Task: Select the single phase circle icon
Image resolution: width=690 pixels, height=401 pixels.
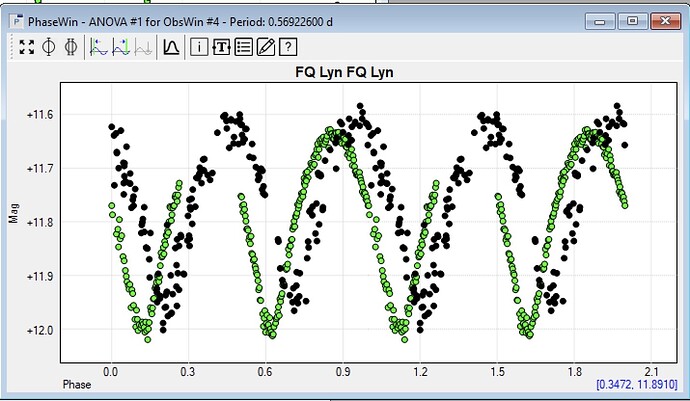Action: pos(48,47)
